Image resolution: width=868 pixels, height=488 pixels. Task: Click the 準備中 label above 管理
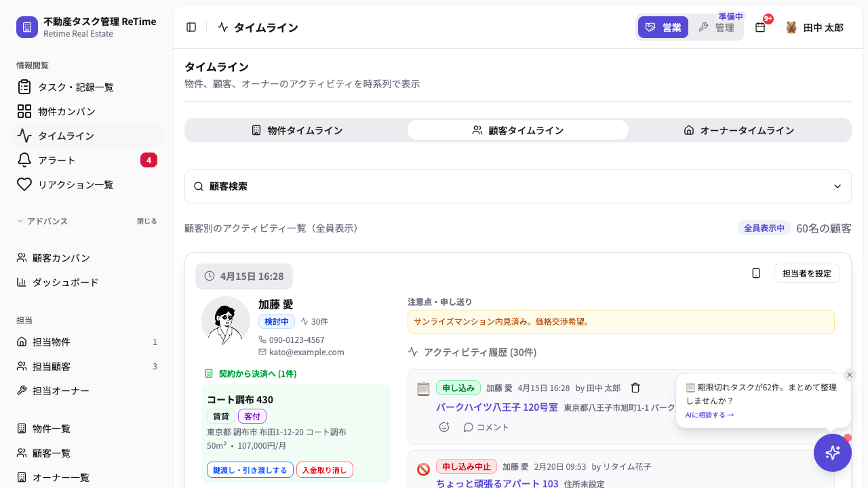click(731, 16)
